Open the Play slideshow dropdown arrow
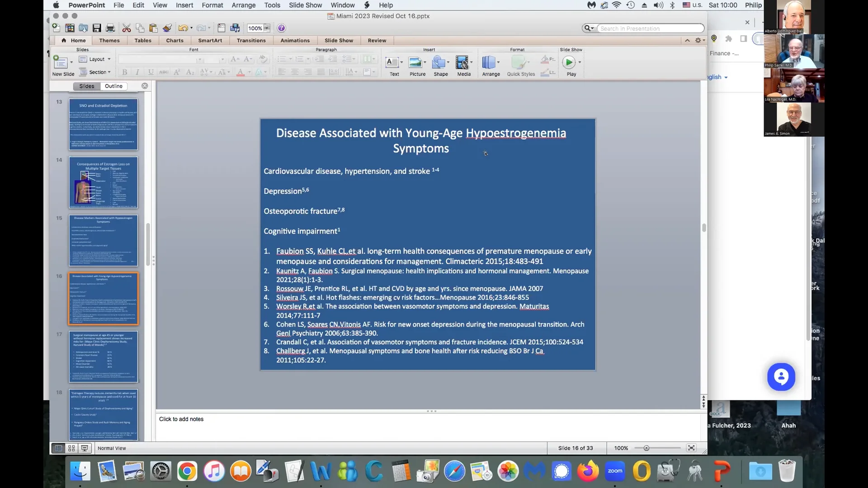 580,62
